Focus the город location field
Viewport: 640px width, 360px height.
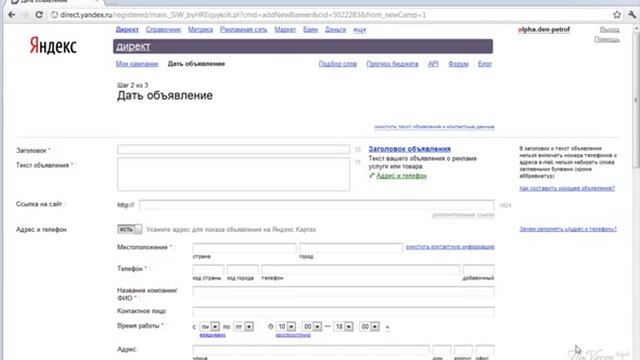click(x=351, y=247)
